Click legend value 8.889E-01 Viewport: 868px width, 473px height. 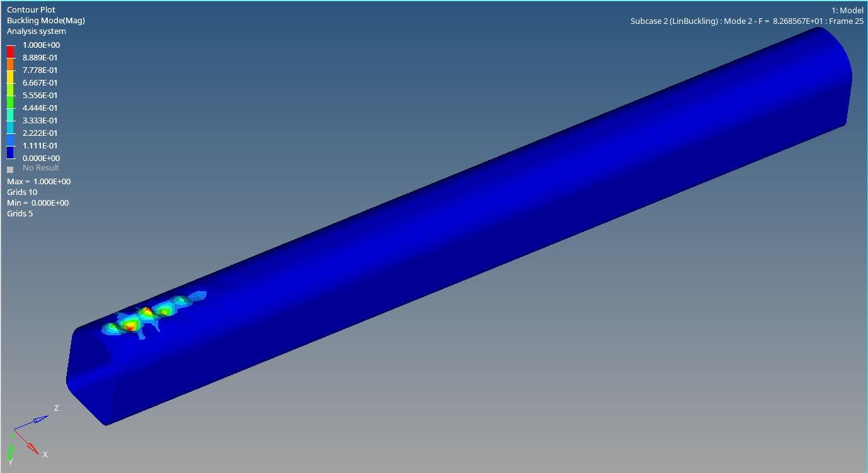click(x=40, y=58)
